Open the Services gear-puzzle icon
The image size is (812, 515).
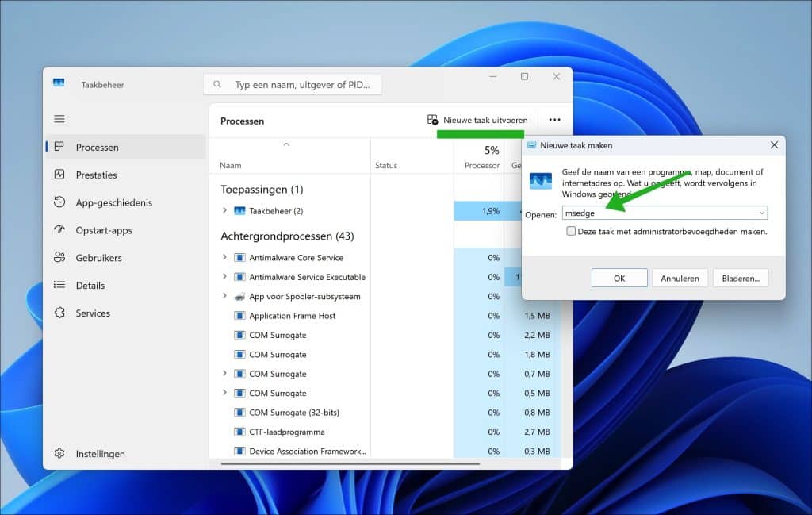pos(59,313)
